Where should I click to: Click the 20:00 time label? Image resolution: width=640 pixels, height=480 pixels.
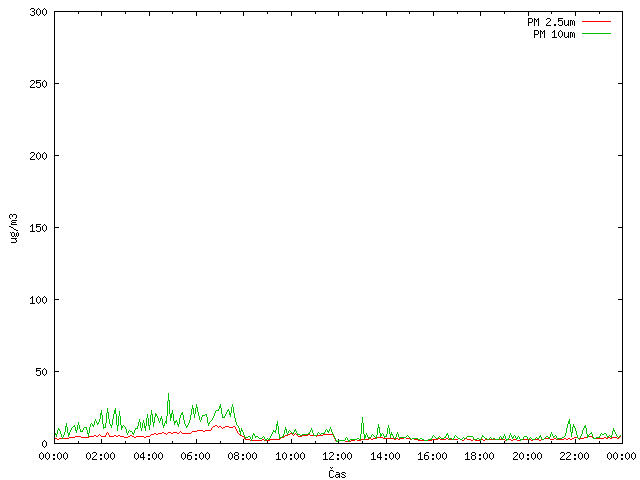527,456
